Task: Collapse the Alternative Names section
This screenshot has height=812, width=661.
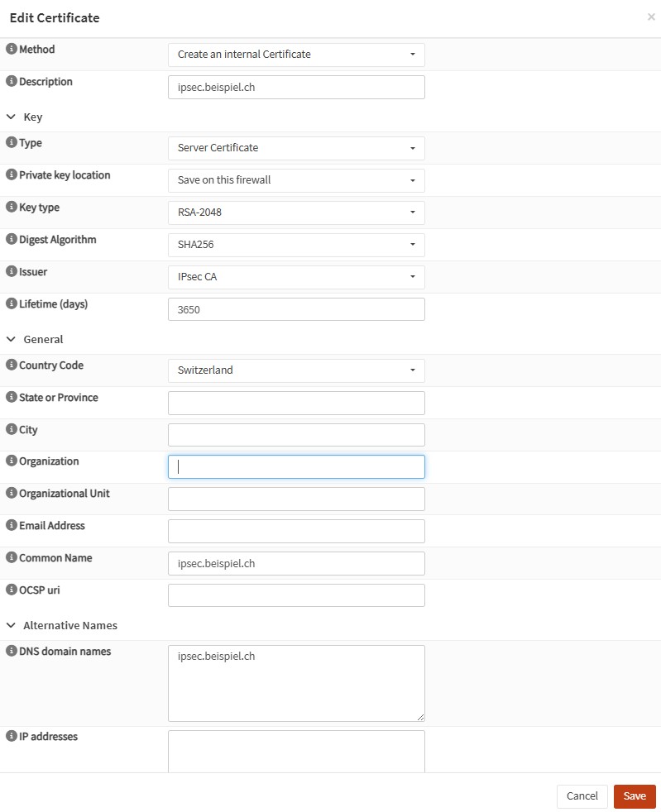Action: [11, 626]
